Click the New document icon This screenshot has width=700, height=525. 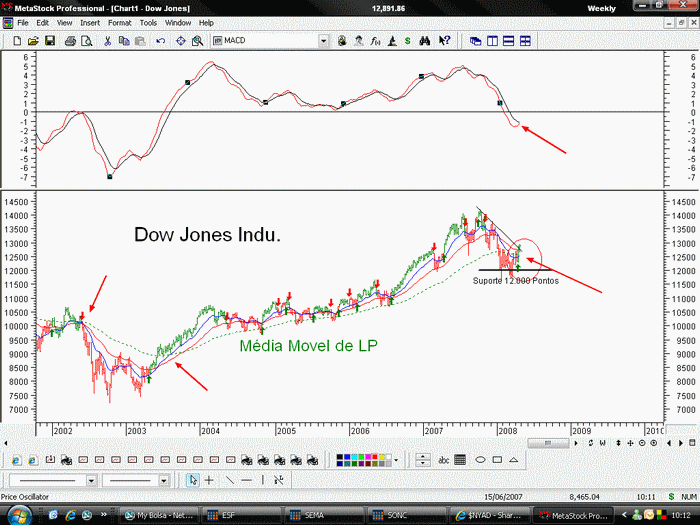coord(17,41)
